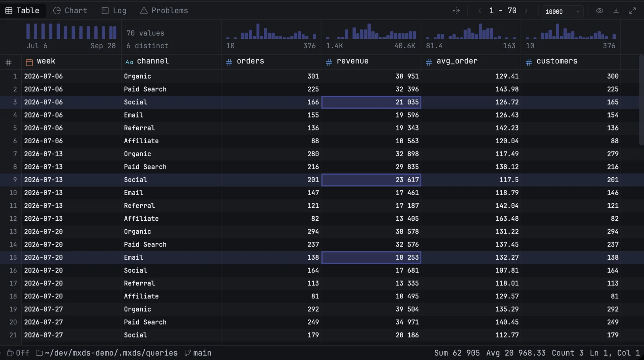
Task: Select avg_order cell 107.81
Action: pyautogui.click(x=471, y=270)
